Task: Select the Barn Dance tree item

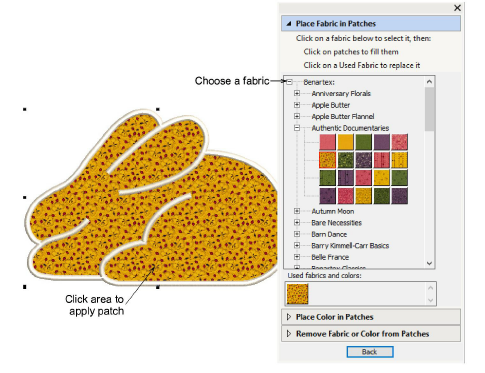Action: (329, 234)
